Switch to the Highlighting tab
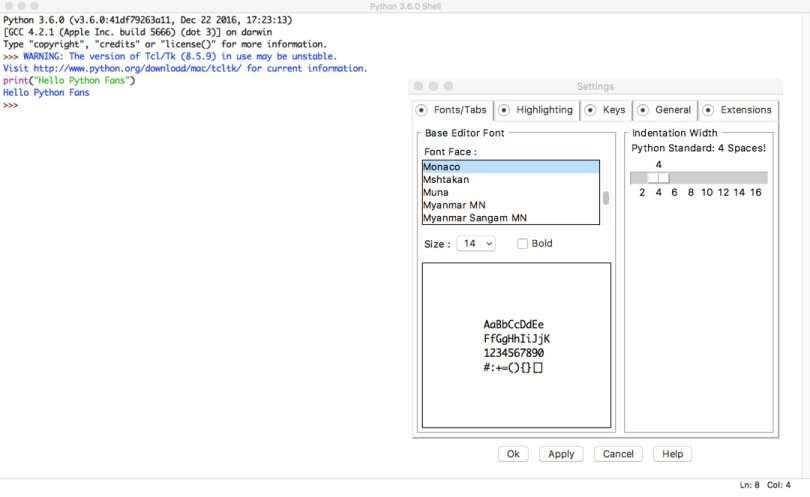810x497 pixels. 537,110
